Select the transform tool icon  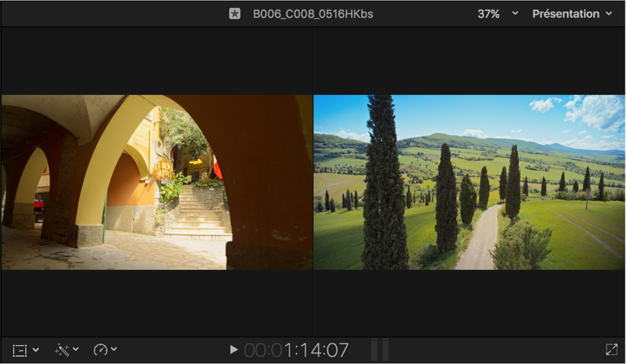click(20, 350)
